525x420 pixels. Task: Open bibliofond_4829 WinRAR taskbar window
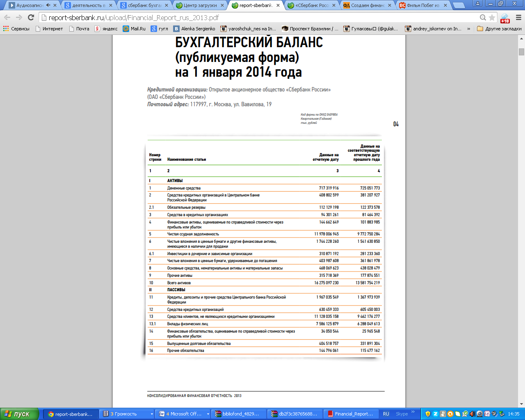coord(240,414)
